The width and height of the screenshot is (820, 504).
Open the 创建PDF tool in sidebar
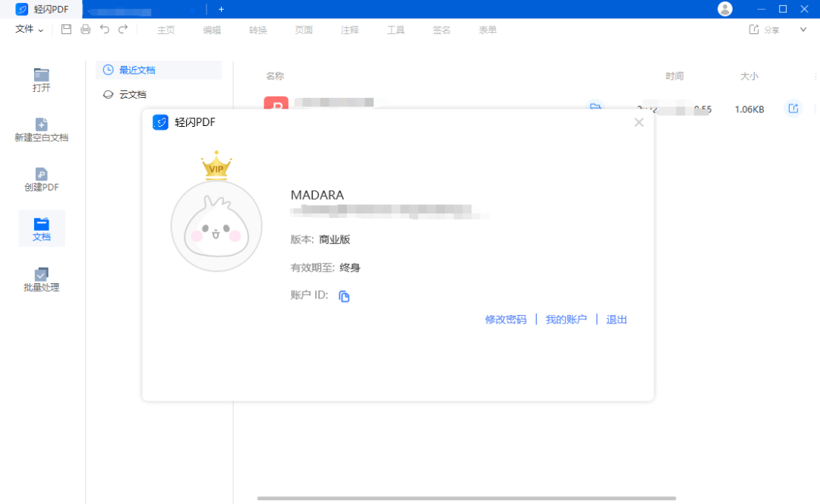[41, 175]
